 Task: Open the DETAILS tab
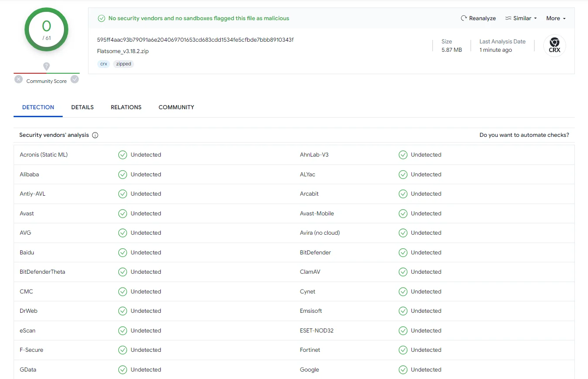(82, 107)
